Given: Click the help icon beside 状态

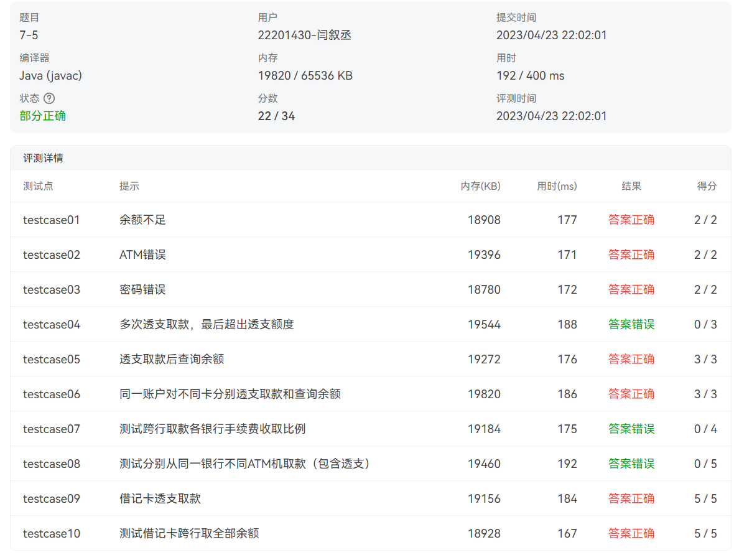Looking at the screenshot, I should pos(49,98).
